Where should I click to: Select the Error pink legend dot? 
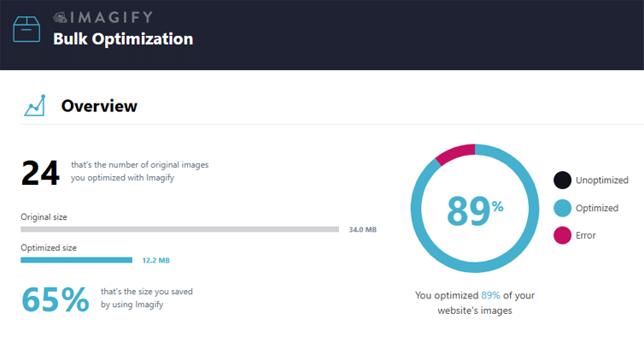click(x=562, y=235)
